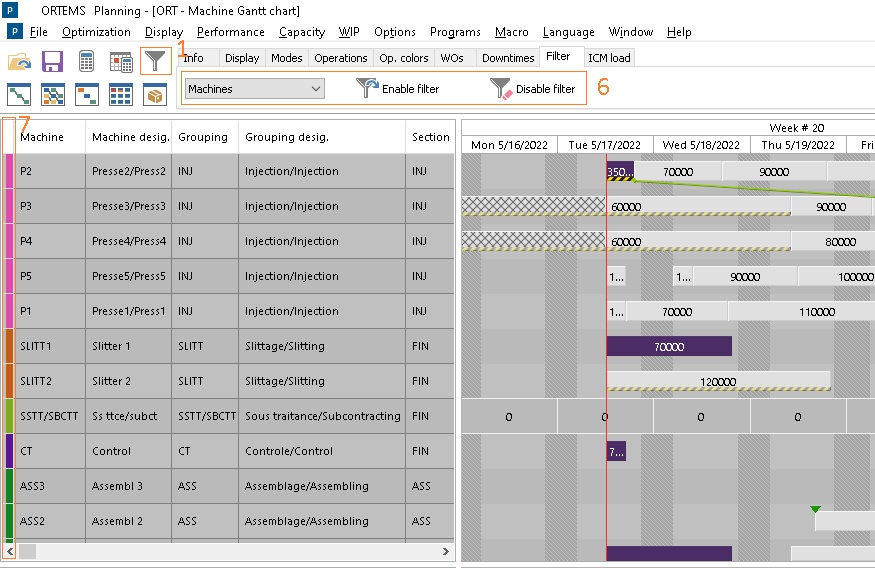Click the P document icon beside File menu
The width and height of the screenshot is (875, 568).
click(x=15, y=31)
